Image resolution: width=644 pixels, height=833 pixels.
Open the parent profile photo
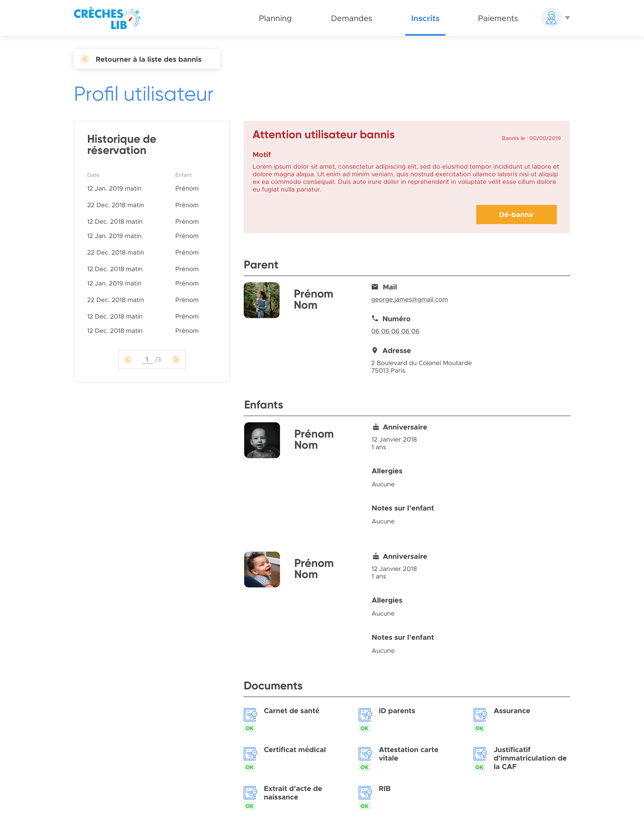coord(262,300)
